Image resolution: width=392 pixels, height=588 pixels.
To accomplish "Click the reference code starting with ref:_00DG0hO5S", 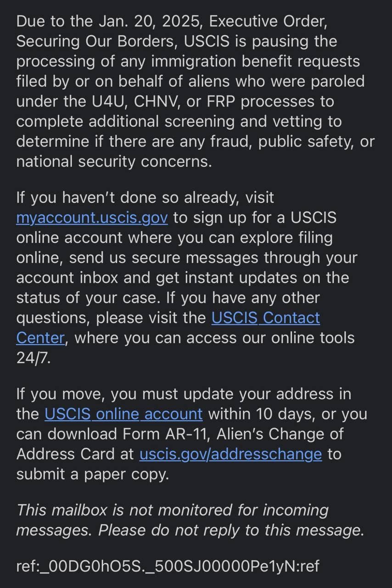I will (x=168, y=566).
